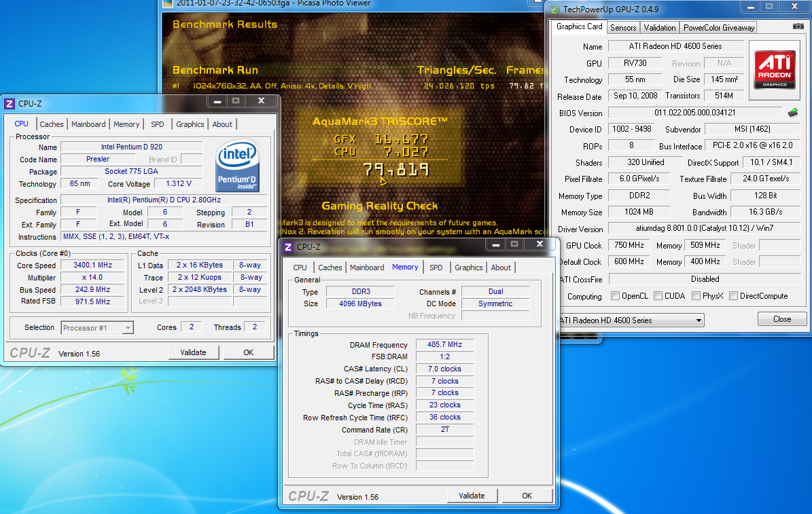
Task: Toggle the CUDA checkbox in GPU-Z
Action: point(658,296)
